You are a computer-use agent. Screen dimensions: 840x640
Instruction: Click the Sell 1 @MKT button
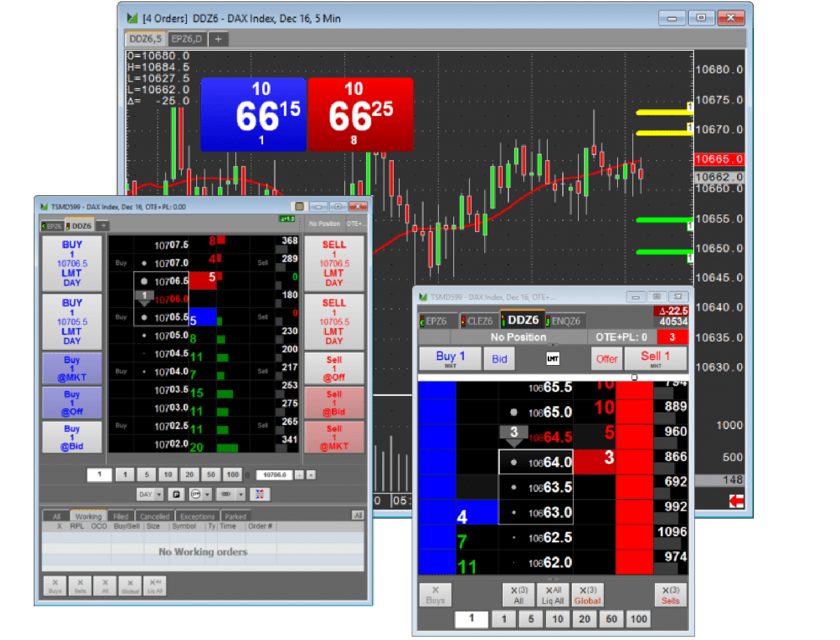334,437
